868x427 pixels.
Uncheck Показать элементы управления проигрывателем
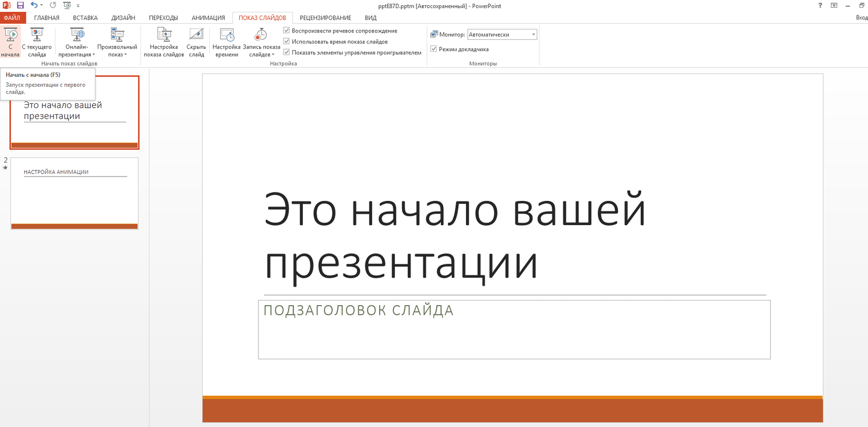287,52
